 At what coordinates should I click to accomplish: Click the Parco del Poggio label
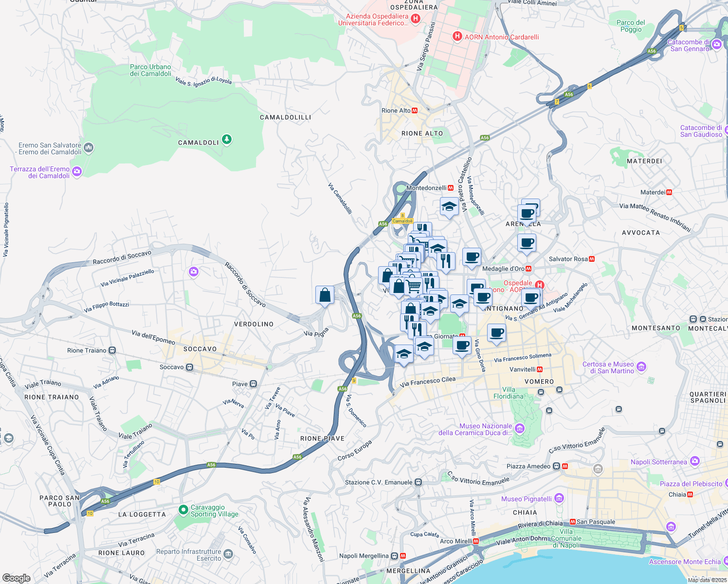click(631, 26)
